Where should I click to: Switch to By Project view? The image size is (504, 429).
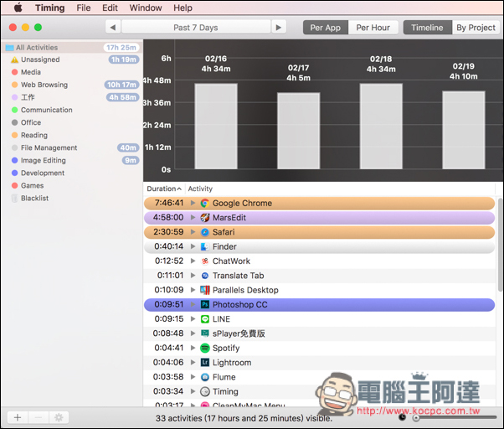(x=476, y=28)
